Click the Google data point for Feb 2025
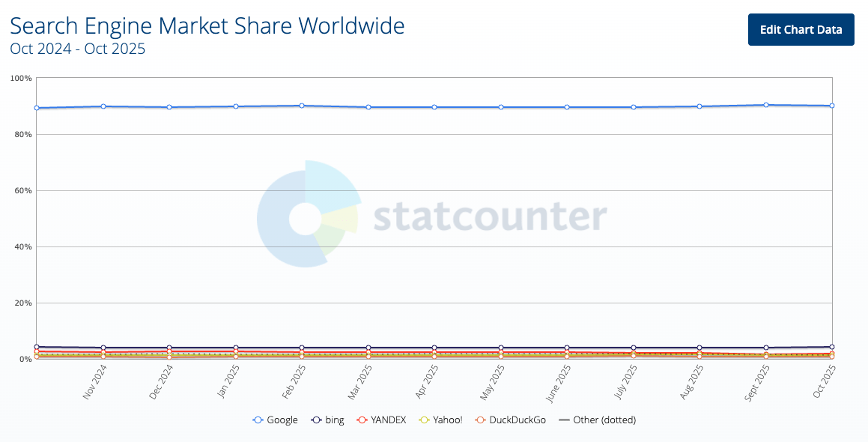Screen dimensions: 868x442 click(302, 106)
